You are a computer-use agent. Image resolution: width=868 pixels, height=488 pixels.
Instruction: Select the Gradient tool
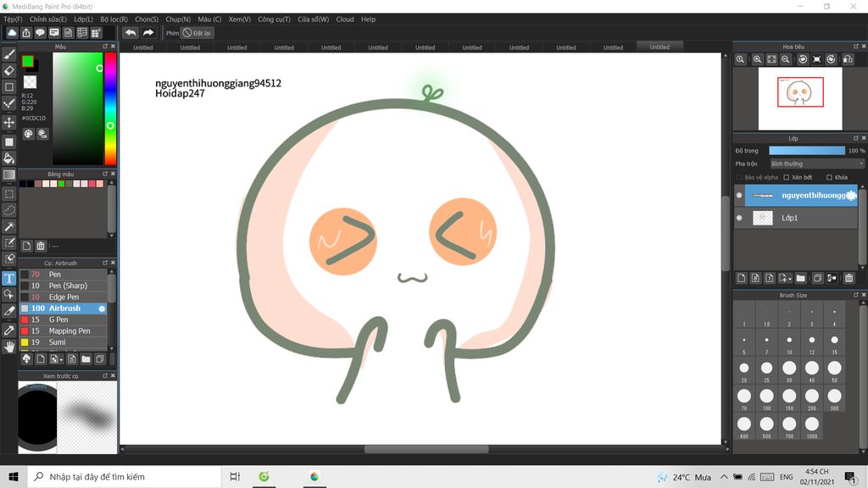pyautogui.click(x=8, y=175)
